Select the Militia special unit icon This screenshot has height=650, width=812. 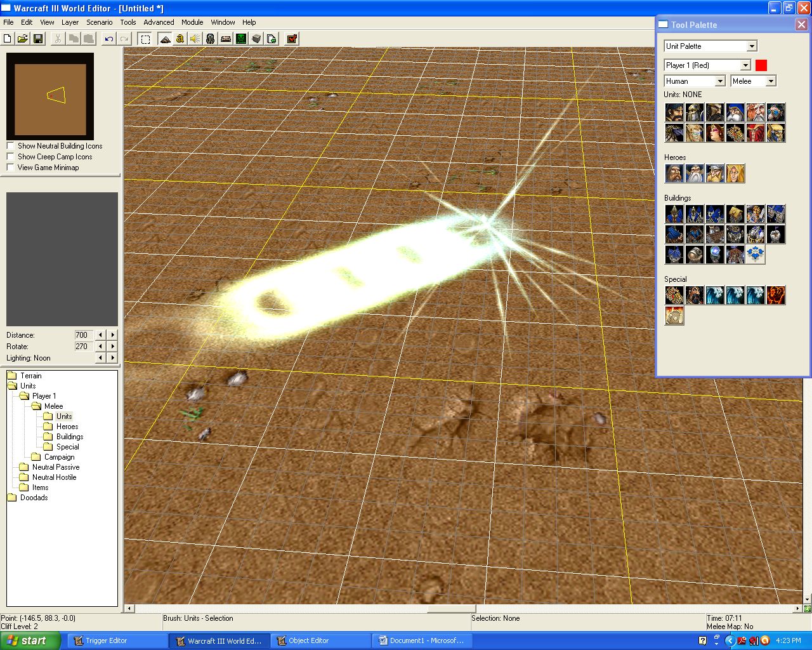pos(695,295)
